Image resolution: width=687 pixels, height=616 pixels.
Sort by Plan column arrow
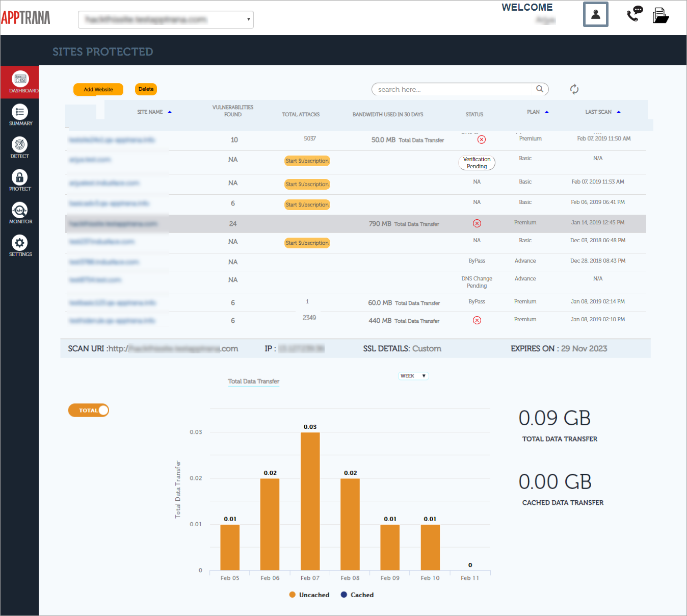547,112
